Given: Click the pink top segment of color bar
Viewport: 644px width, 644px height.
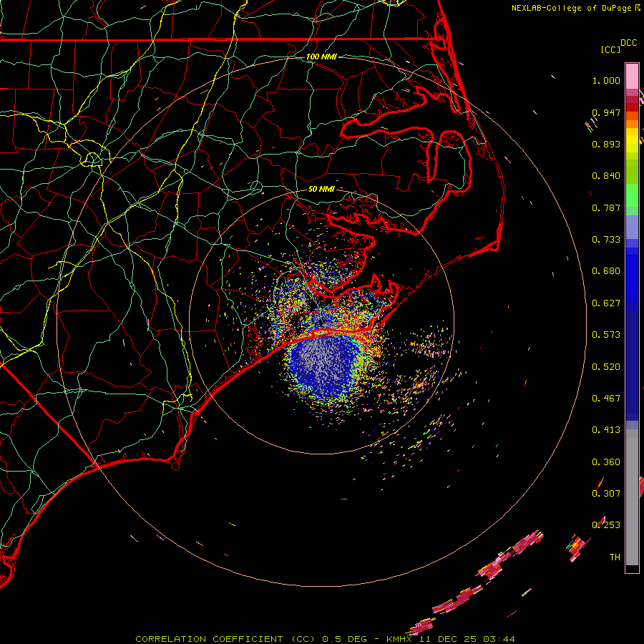Looking at the screenshot, I should click(632, 77).
